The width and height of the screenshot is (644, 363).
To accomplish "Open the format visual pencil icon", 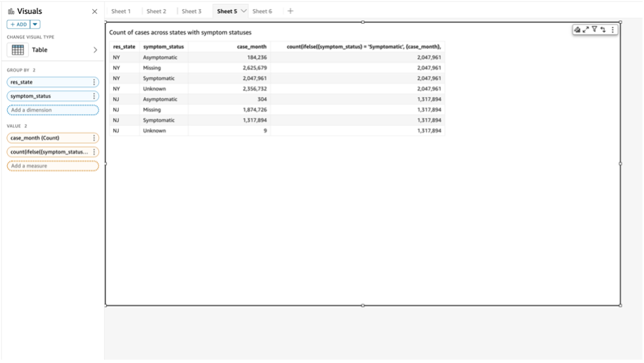I will point(577,30).
